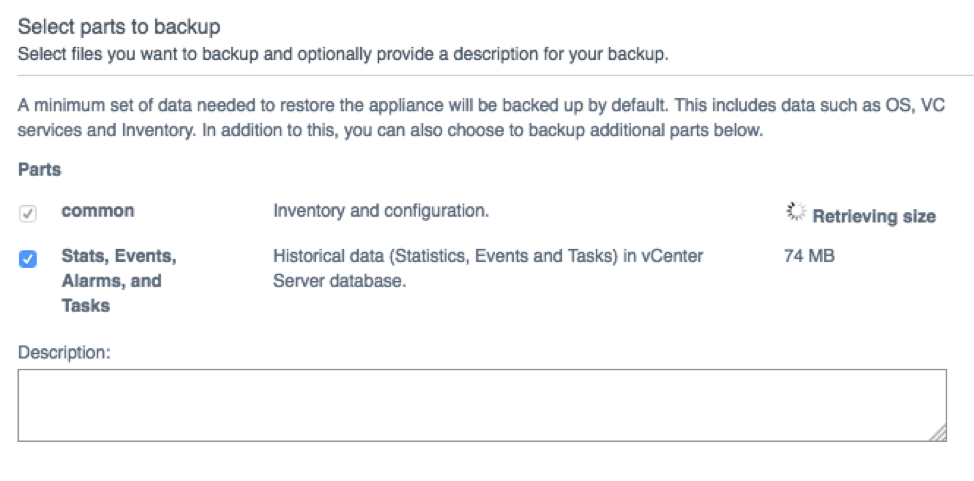Click the Retrieving size status text

[x=874, y=216]
